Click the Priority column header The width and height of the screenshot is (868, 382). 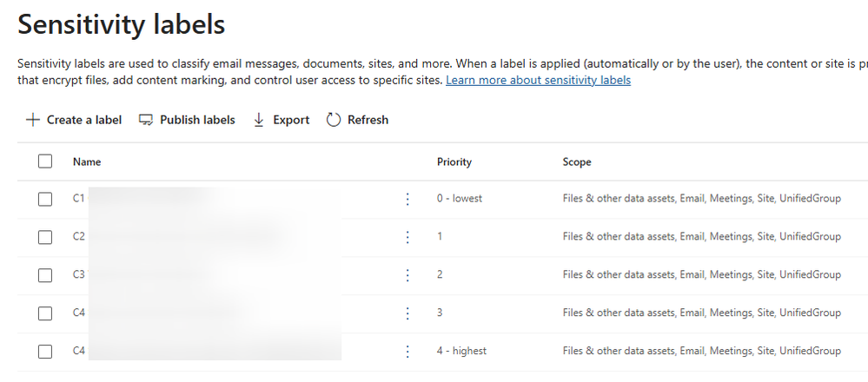454,162
